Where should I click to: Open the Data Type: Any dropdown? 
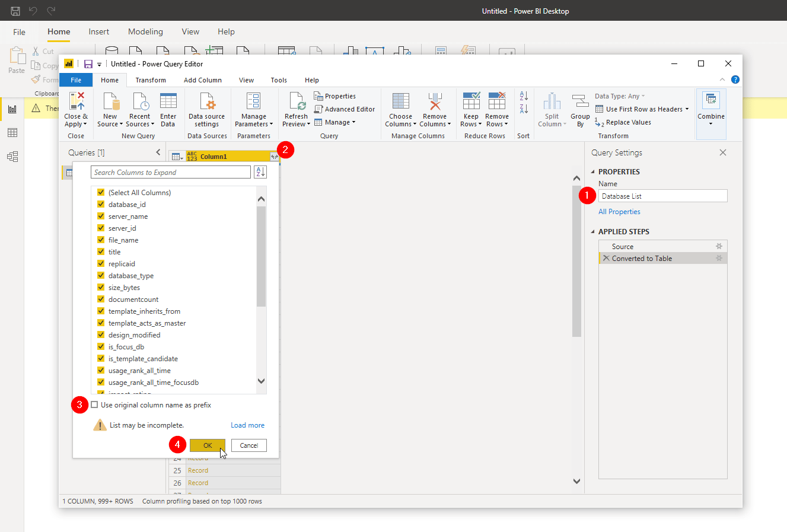coord(620,96)
